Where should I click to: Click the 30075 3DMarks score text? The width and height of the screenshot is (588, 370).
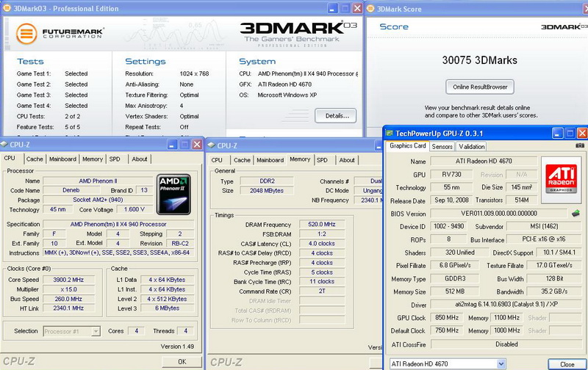pyautogui.click(x=480, y=60)
